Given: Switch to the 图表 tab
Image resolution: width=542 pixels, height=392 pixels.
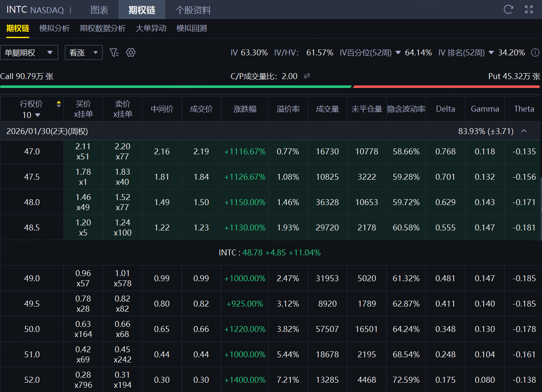Looking at the screenshot, I should click(x=99, y=10).
